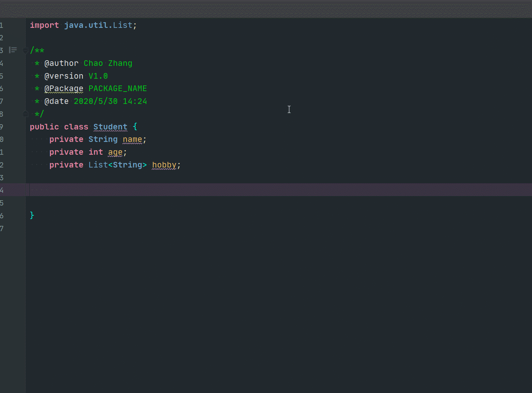Image resolution: width=532 pixels, height=393 pixels.
Task: Click the time '14:24'
Action: pos(135,101)
